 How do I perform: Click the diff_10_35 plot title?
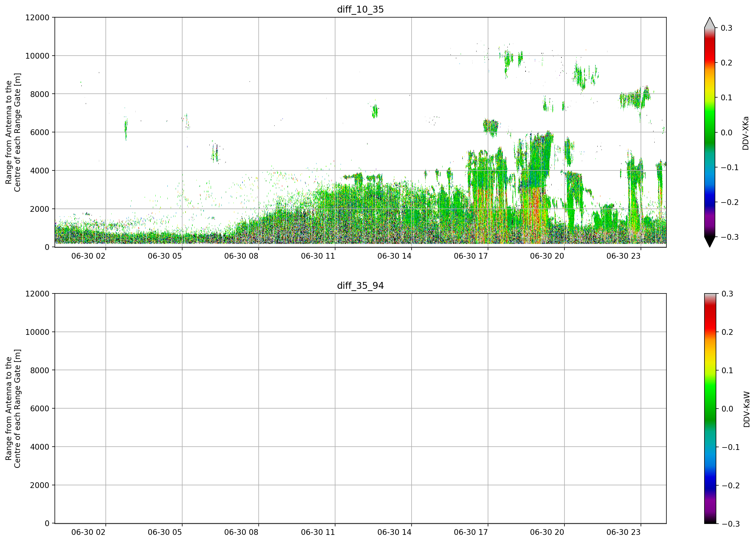[x=360, y=9]
